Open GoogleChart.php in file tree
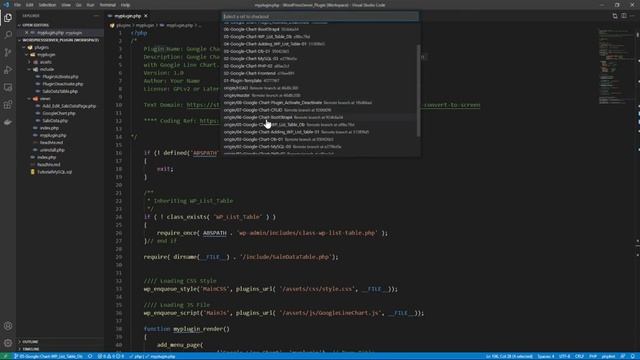This screenshot has height=360, width=640. 58,113
